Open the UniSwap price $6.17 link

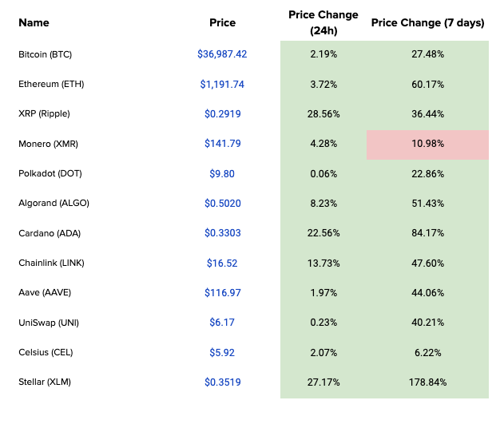[x=222, y=323]
